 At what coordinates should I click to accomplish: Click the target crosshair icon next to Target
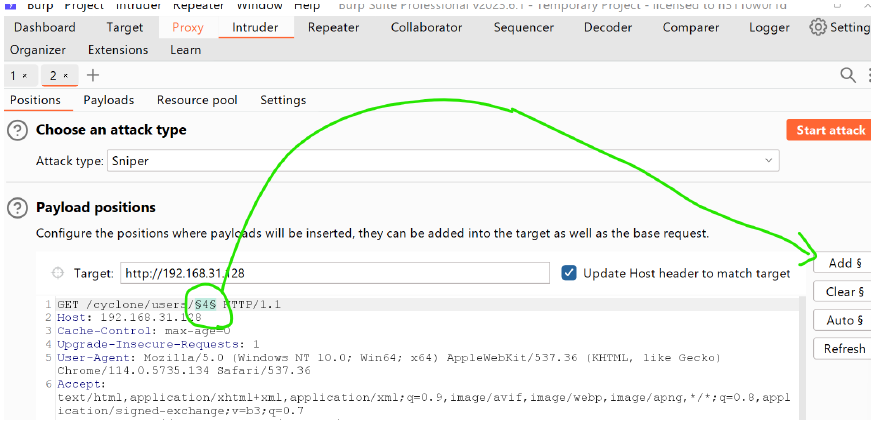coord(57,273)
